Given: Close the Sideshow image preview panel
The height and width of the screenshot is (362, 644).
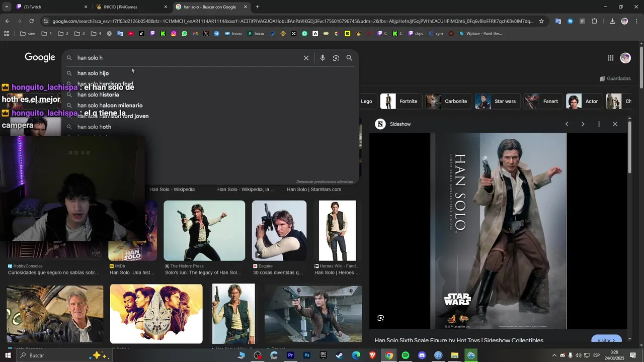Looking at the screenshot, I should [x=615, y=124].
